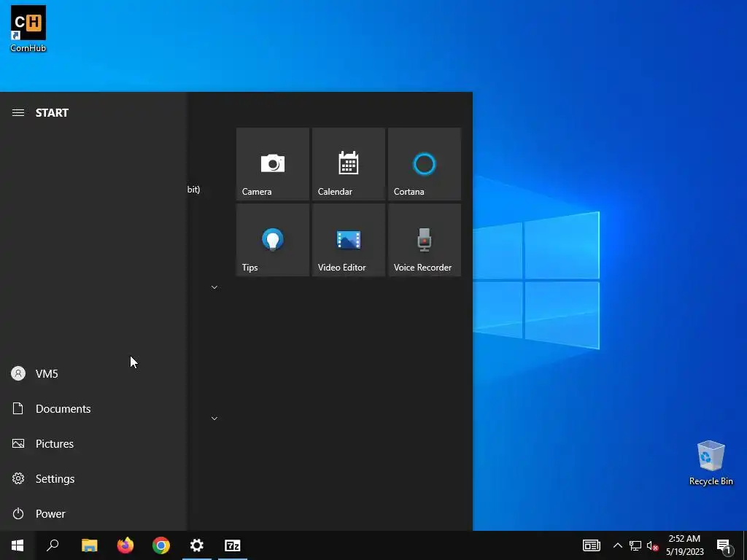This screenshot has width=747, height=560.
Task: Open Settings from Start menu
Action: coord(93,478)
